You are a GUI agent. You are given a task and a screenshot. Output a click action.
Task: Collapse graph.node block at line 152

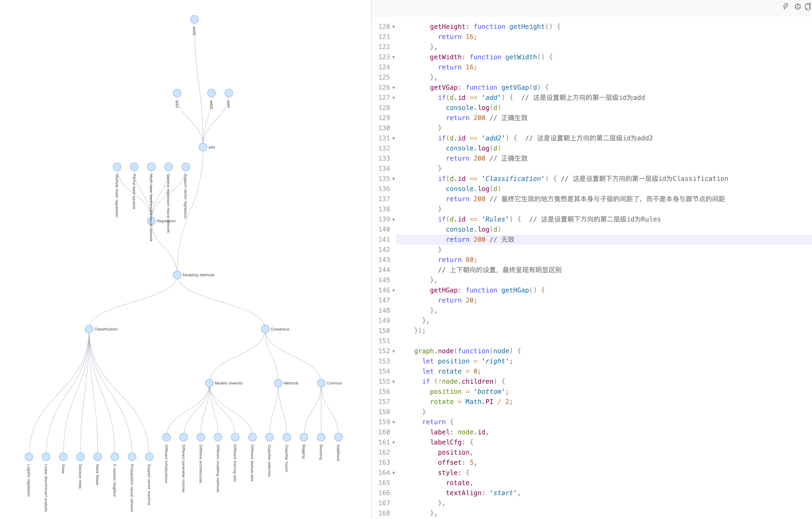(x=394, y=351)
